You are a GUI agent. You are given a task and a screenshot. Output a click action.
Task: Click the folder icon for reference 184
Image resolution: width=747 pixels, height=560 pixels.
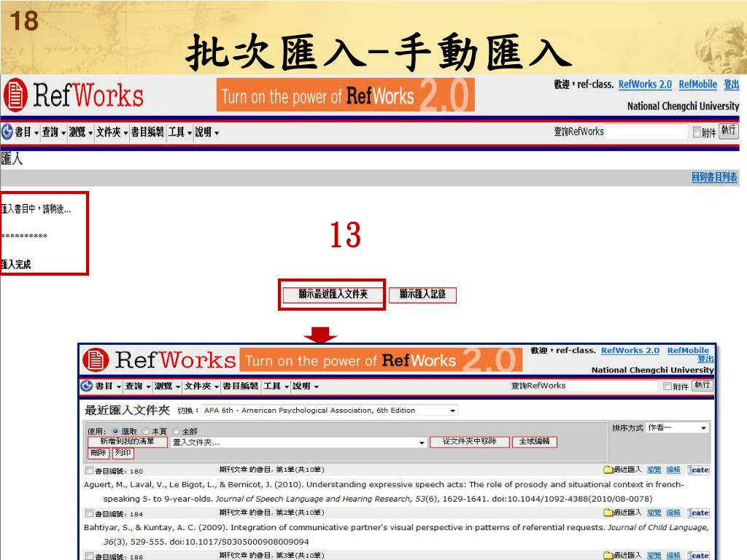[608, 513]
